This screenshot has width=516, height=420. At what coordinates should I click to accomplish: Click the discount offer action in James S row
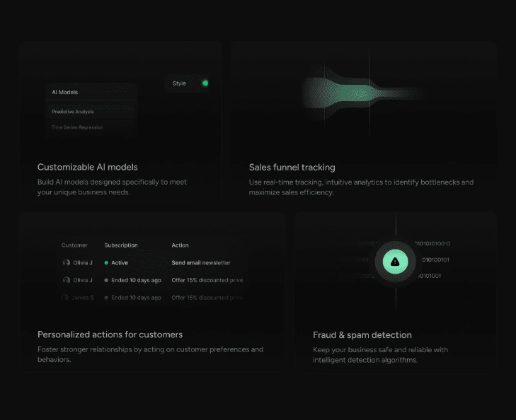click(207, 298)
